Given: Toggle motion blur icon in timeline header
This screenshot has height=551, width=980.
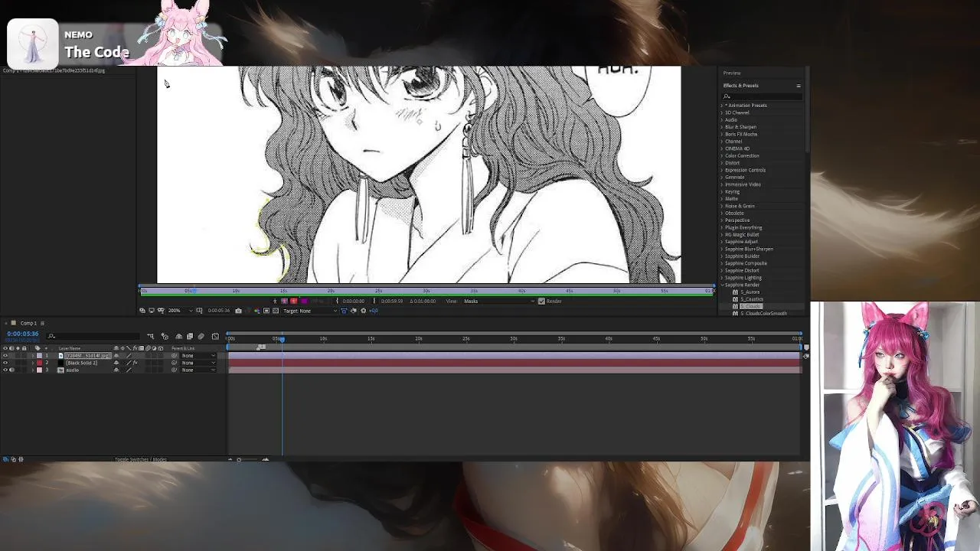Looking at the screenshot, I should click(201, 337).
